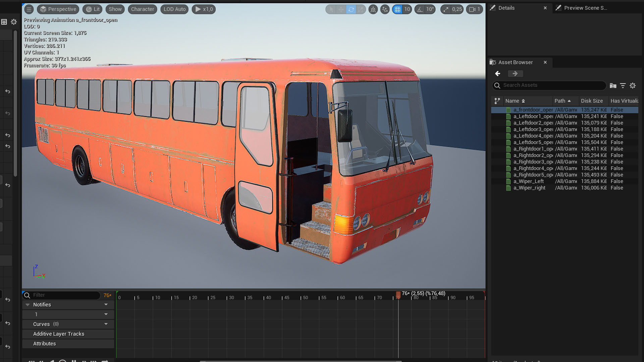Image resolution: width=644 pixels, height=362 pixels.
Task: Open camera speed setting
Action: (474, 9)
